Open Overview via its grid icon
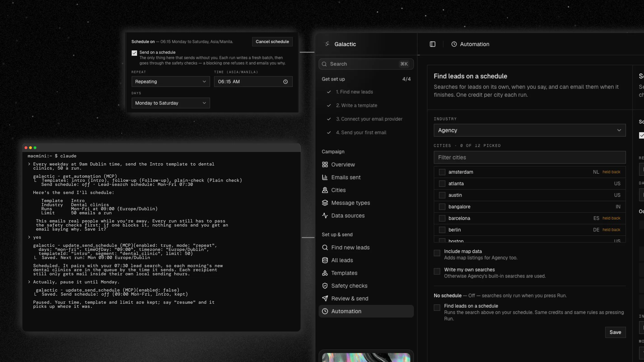This screenshot has width=644, height=362. (325, 164)
